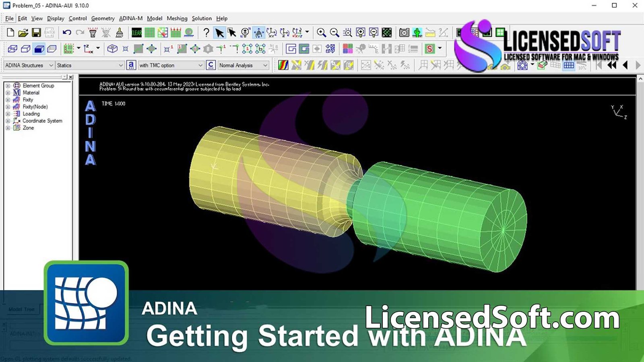Toggle the Pick arrow mode
Image resolution: width=644 pixels, height=362 pixels.
click(219, 33)
